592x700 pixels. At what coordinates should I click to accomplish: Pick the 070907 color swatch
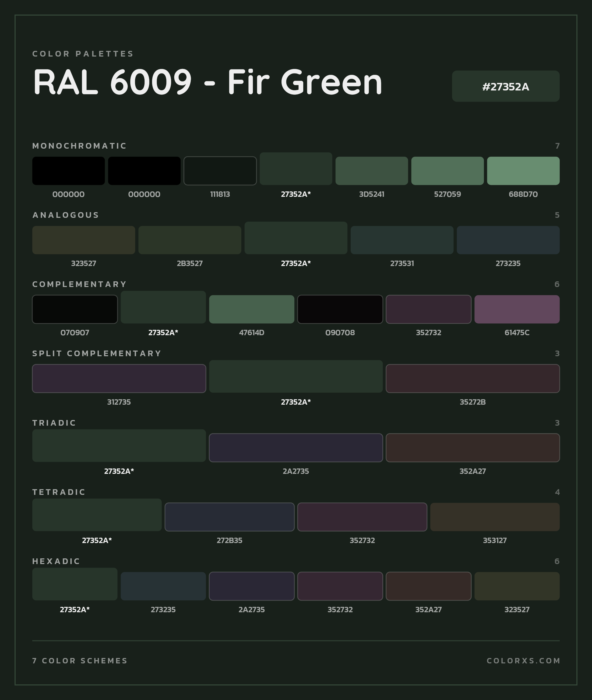coord(75,309)
